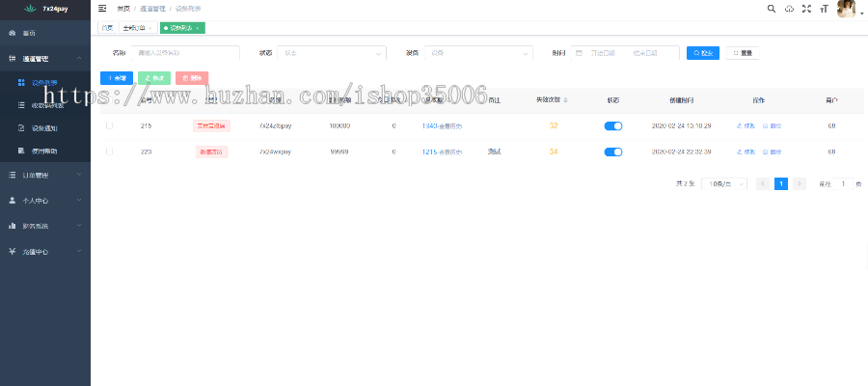Collapse the sidebar with the hamburger icon
Viewport: 868px width, 386px height.
click(x=102, y=9)
